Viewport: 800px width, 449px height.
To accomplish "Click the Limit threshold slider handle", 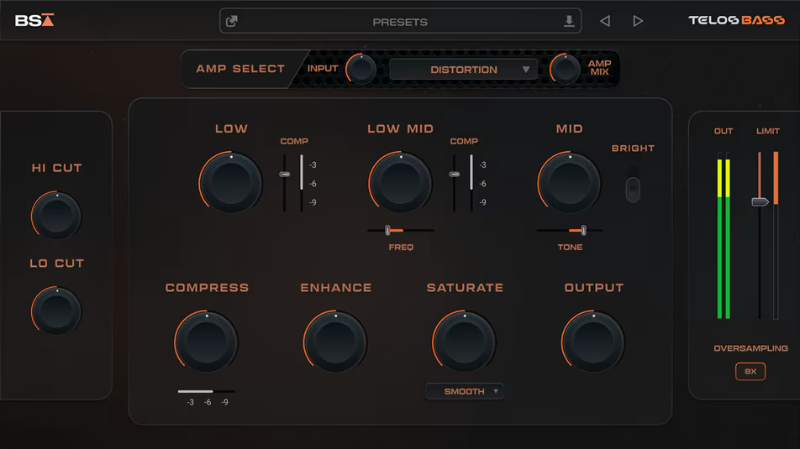I will [x=760, y=202].
